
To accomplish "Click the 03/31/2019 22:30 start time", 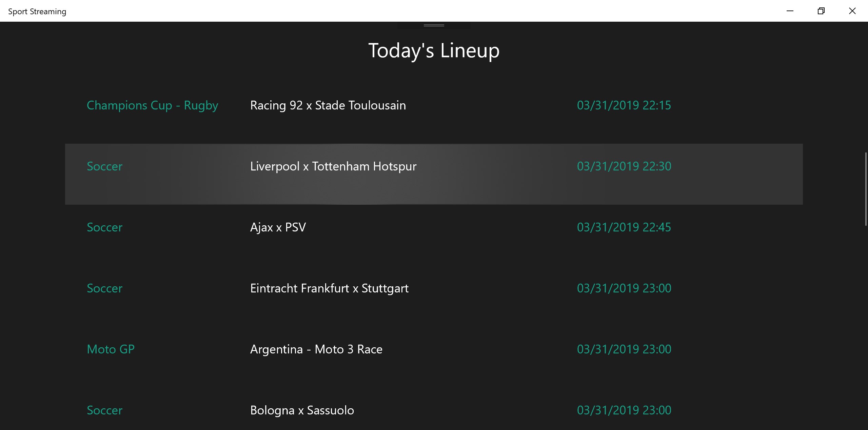I will click(624, 166).
